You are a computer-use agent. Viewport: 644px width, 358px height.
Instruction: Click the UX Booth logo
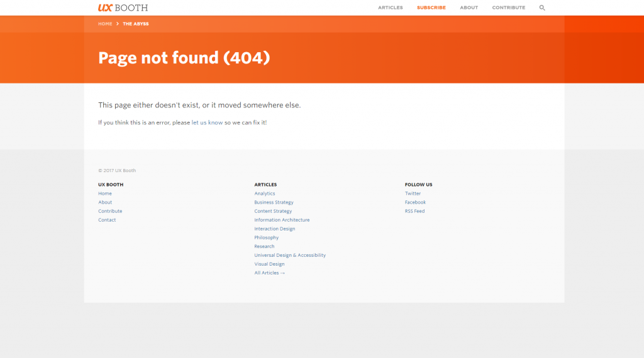pyautogui.click(x=123, y=8)
